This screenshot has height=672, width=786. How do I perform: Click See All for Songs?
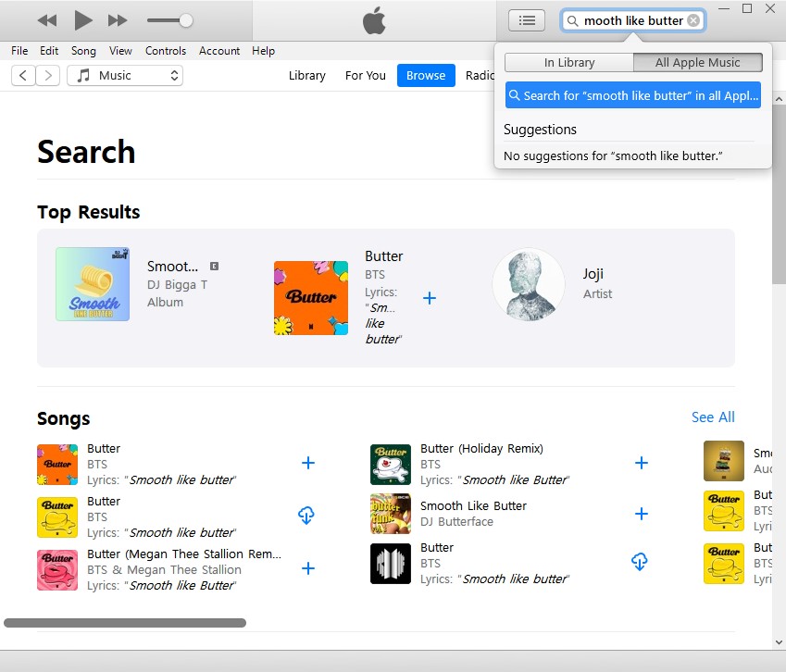(x=712, y=417)
